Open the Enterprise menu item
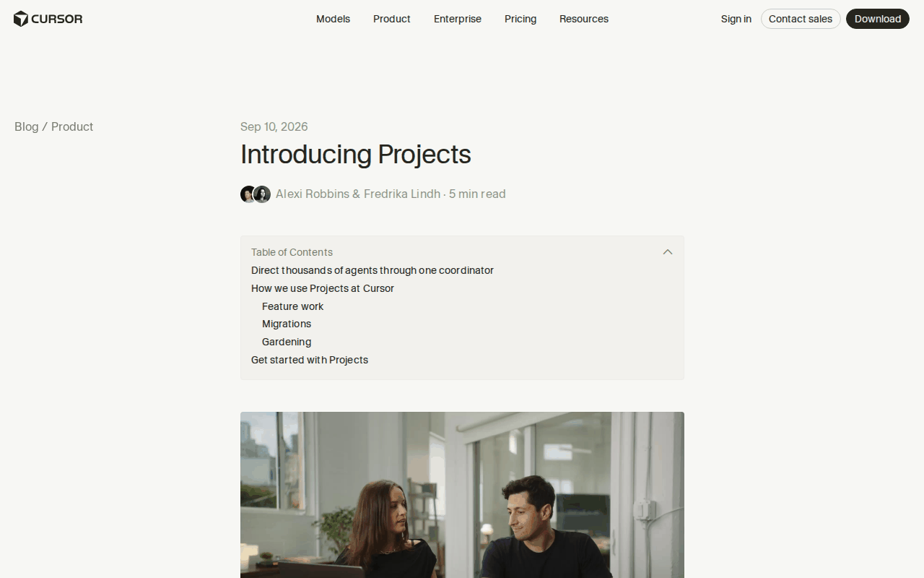924x578 pixels. 458,19
